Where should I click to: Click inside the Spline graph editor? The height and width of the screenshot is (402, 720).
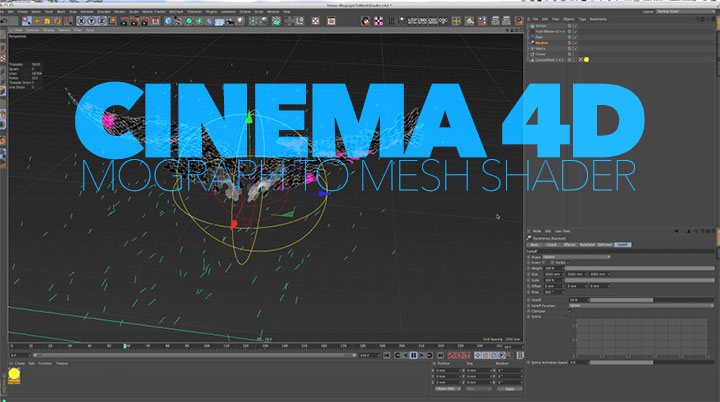[641, 338]
